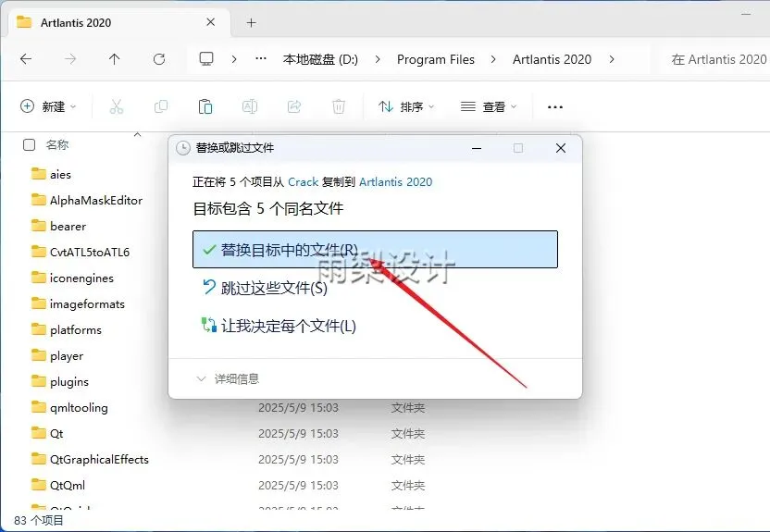This screenshot has height=532, width=770.
Task: Go back with the left arrow
Action: click(26, 59)
